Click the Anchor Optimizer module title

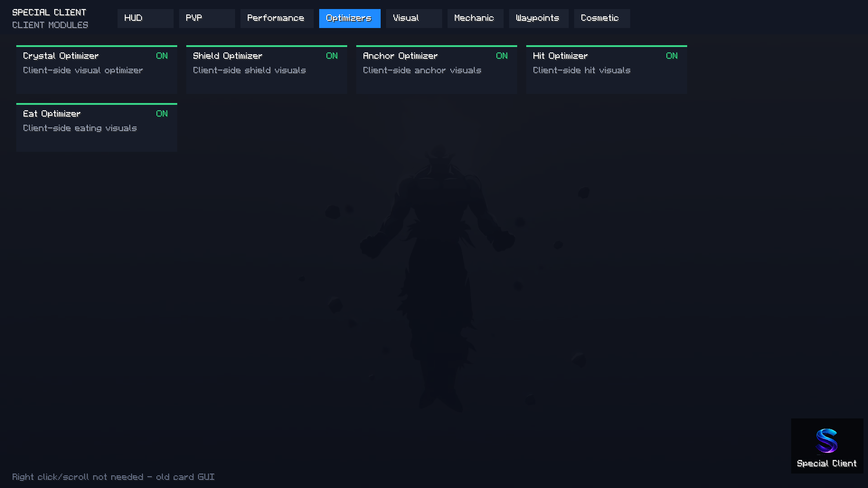tap(400, 56)
